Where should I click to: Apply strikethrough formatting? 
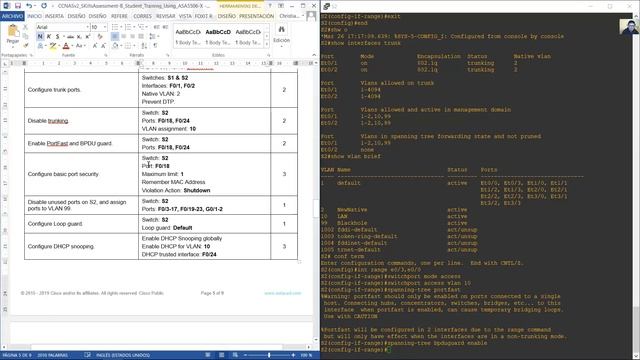coord(70,37)
